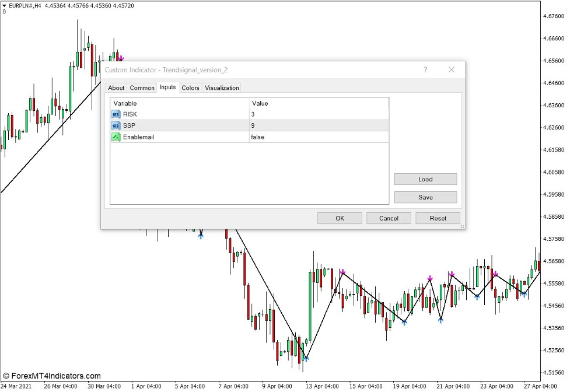
Task: Select the SSP value cell showing 9
Action: (x=319, y=125)
